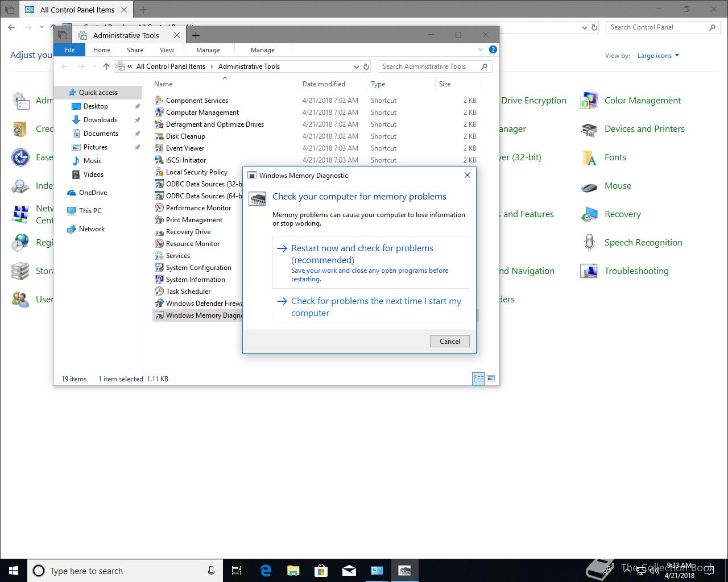728x582 pixels.
Task: Open Color Management in Control Panel
Action: tap(631, 101)
